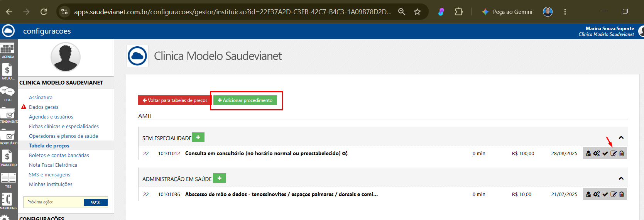This screenshot has height=220, width=644.
Task: Click Marina Souza Suporte user name
Action: point(610,28)
